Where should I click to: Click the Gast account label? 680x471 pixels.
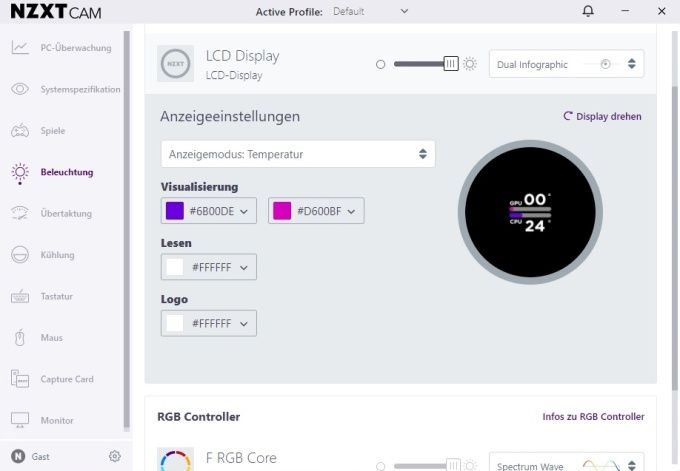click(40, 457)
